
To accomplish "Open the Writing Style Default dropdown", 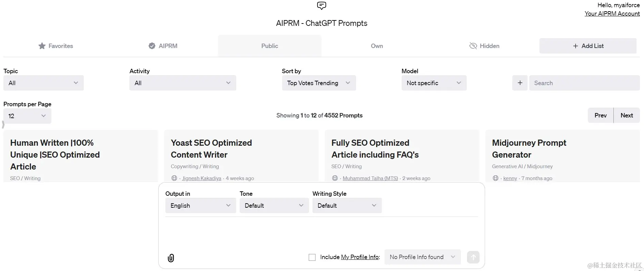I will tap(347, 205).
